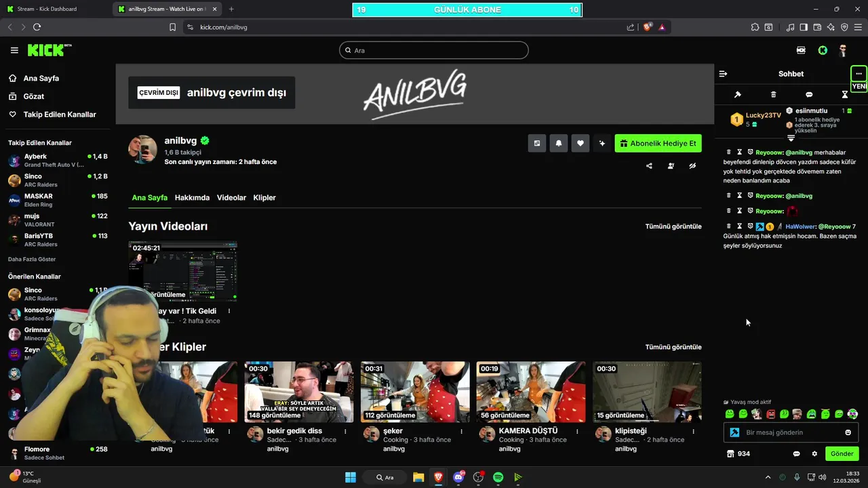This screenshot has height=488, width=868.
Task: Click the hammer badge in message box
Action: pyautogui.click(x=734, y=432)
